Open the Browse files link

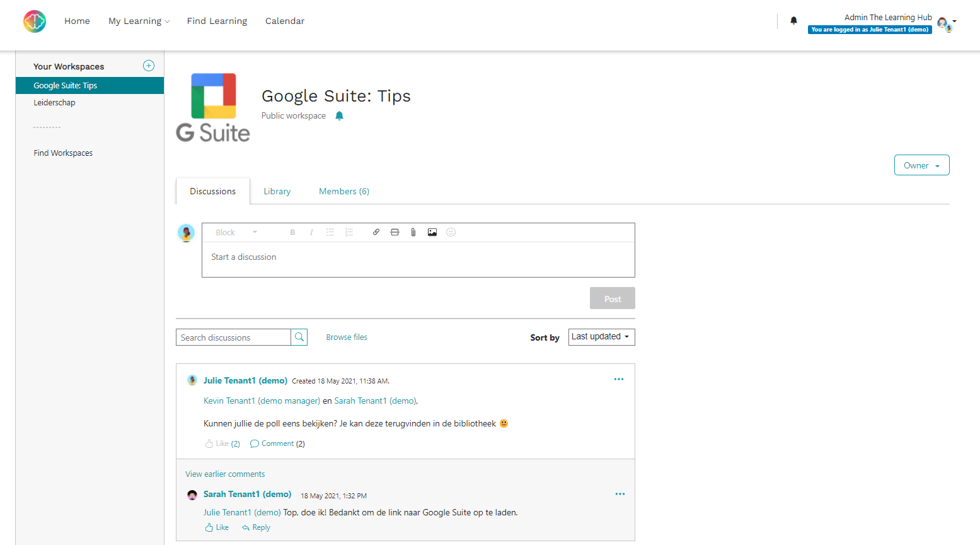click(347, 337)
